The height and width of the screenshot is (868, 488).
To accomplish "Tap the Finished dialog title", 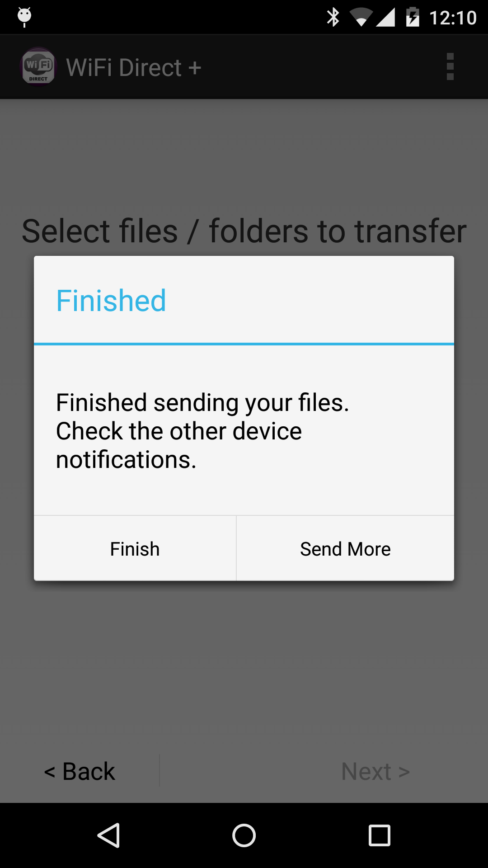I will click(x=111, y=301).
